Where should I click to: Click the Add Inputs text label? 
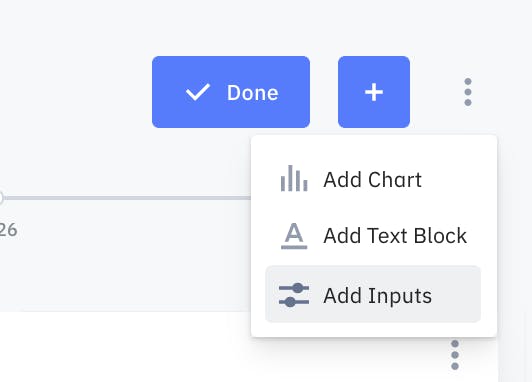378,296
